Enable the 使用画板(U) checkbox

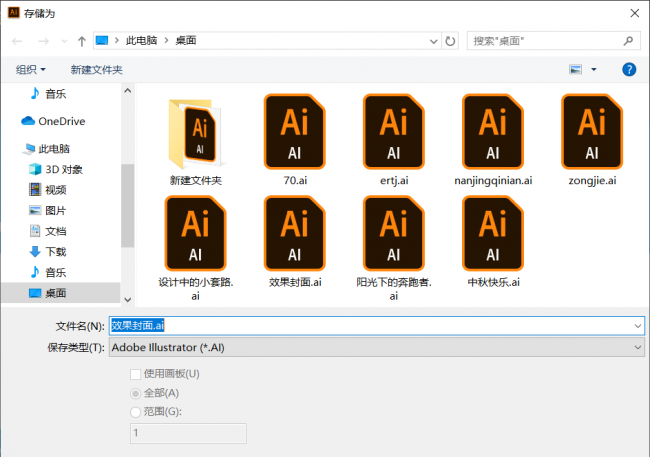136,374
